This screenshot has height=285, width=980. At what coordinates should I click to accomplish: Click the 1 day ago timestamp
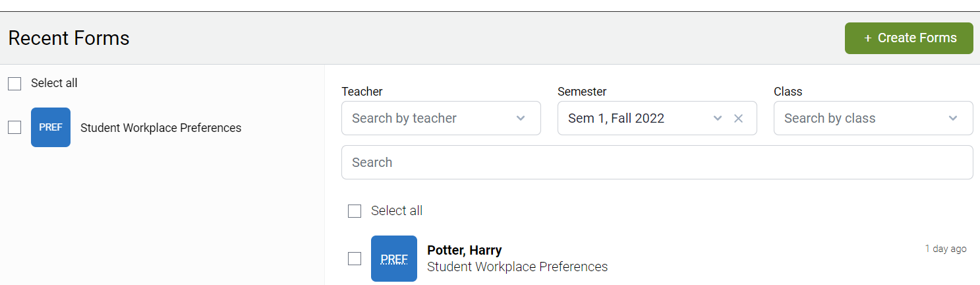point(946,249)
